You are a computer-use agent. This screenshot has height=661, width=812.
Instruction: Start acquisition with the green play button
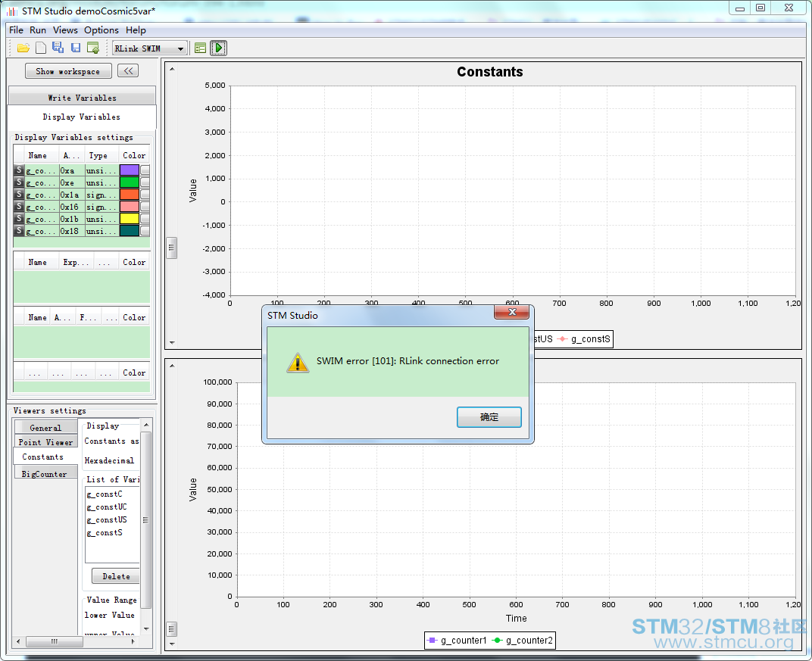[219, 48]
